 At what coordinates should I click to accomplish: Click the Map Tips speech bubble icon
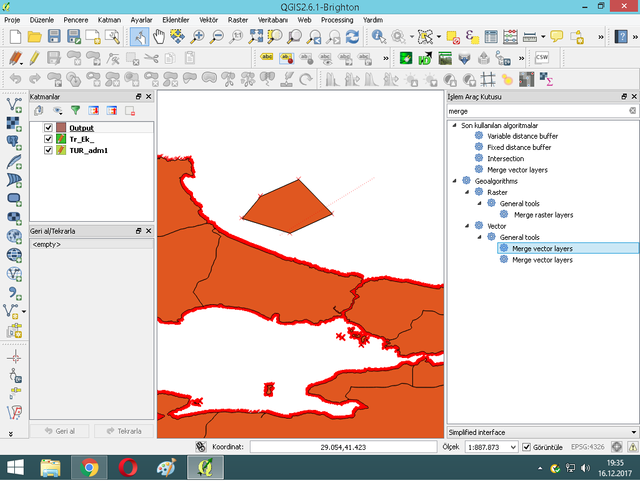556,37
